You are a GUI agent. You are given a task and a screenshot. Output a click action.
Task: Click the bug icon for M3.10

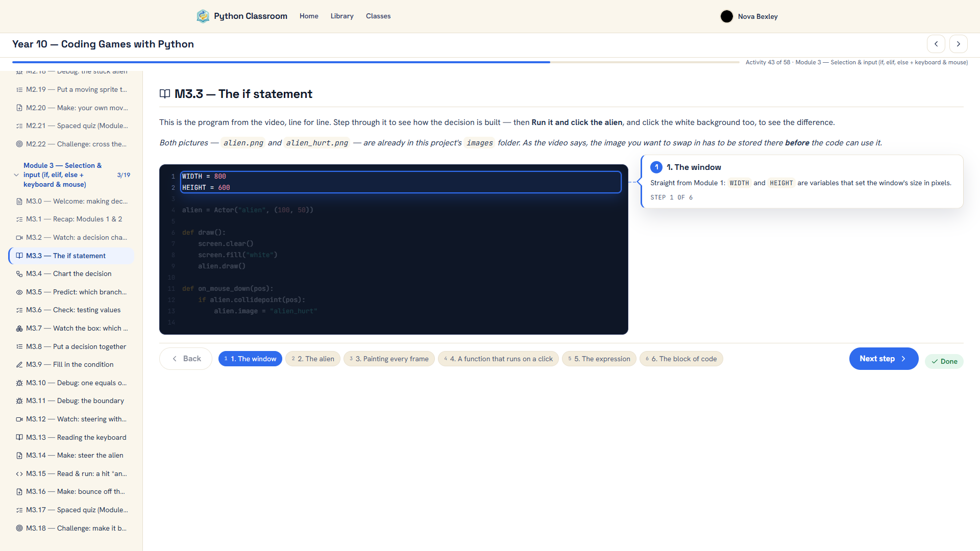19,383
